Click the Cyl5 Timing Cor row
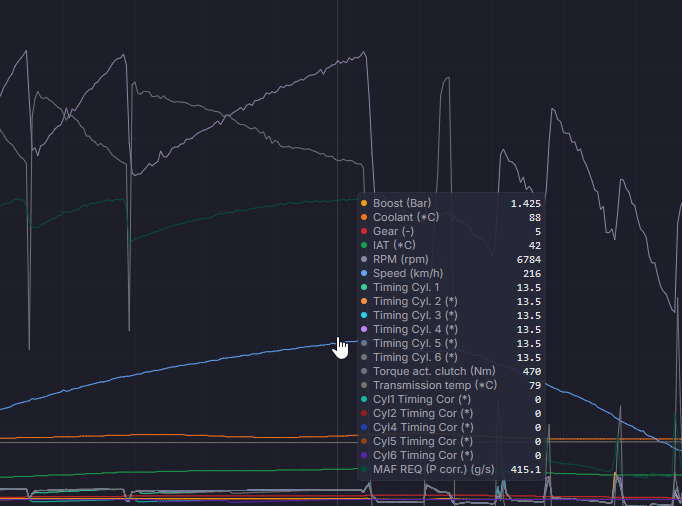Viewport: 682px width, 506px height. 451,441
